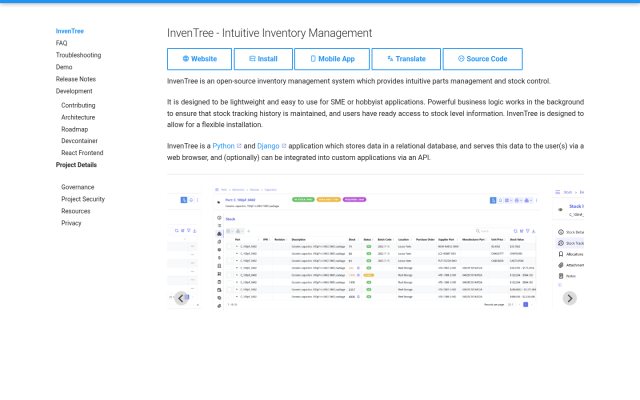640x400 pixels.
Task: Follow the Django hyperlink
Action: pyautogui.click(x=268, y=146)
